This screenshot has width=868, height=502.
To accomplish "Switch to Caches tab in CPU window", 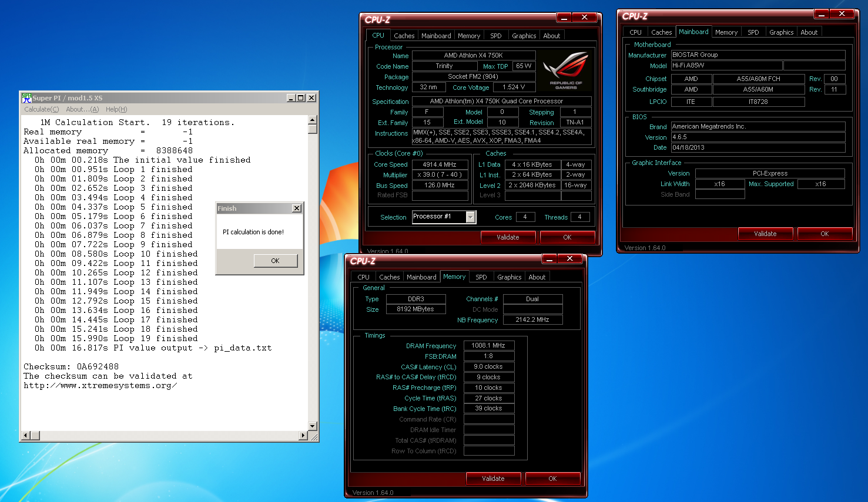I will tap(404, 36).
